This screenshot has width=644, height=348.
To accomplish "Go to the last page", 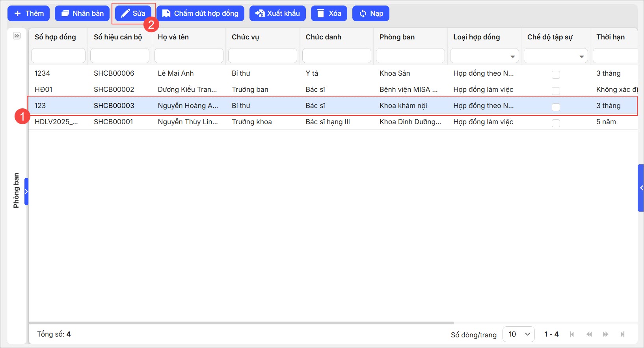I will click(x=622, y=334).
